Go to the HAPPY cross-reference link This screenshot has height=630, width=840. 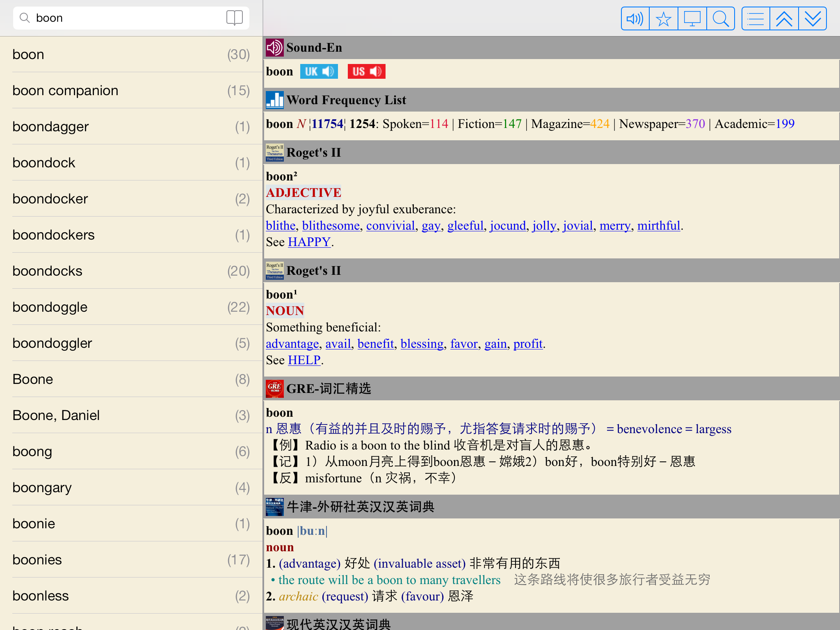[309, 242]
